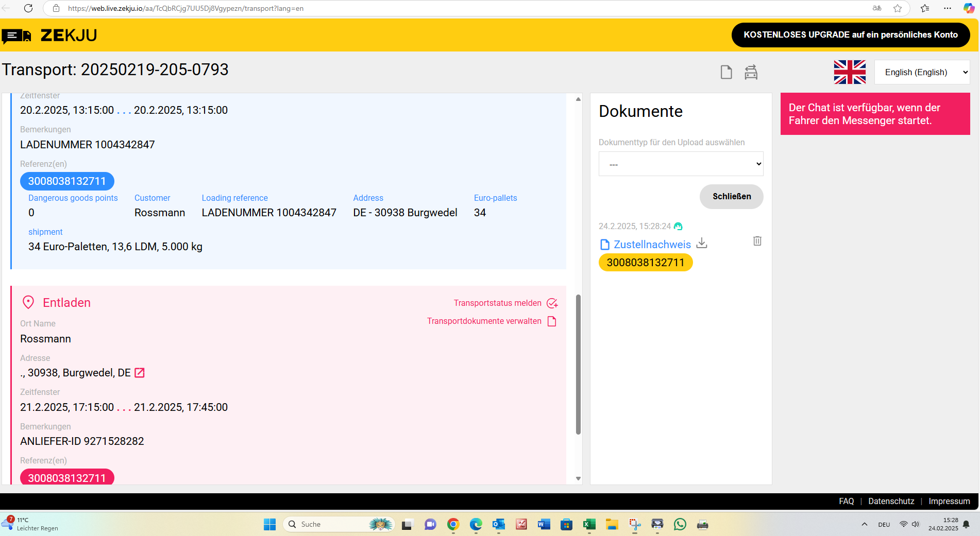Click the Transport 20250219-205-0793 title

[115, 70]
